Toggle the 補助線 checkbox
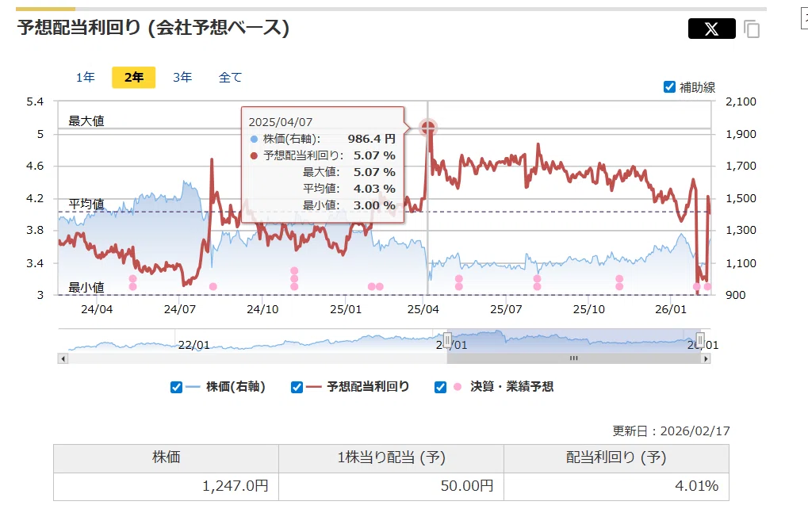 coord(669,87)
